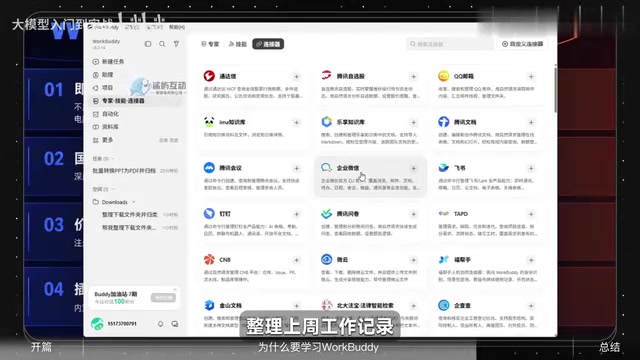Click the 钉钉 logo icon
Image resolution: width=640 pixels, height=360 pixels.
pyautogui.click(x=209, y=213)
